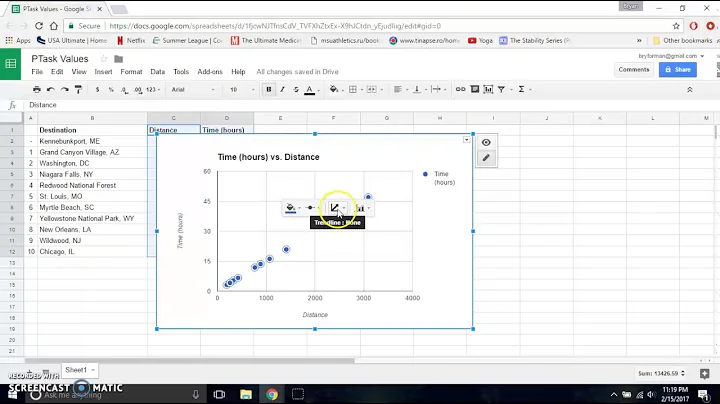Click the Sum value dropdown in status bar
Screen dimensions: 720x404
tap(661, 373)
